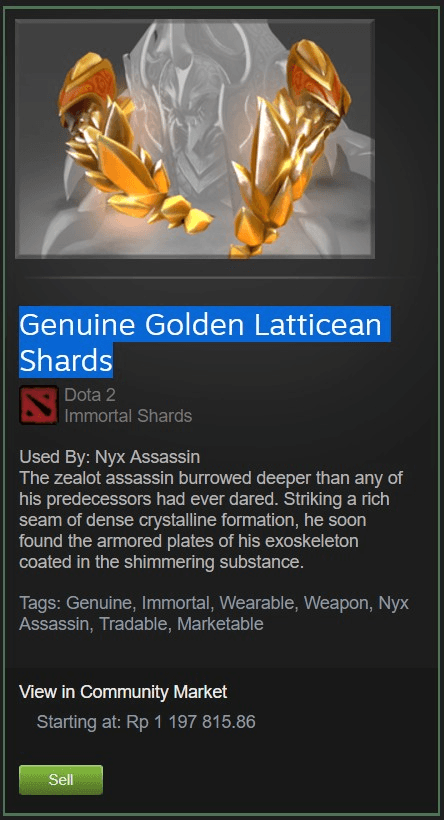Click the Immortal tag in the Tags list
Image resolution: width=444 pixels, height=820 pixels.
175,603
